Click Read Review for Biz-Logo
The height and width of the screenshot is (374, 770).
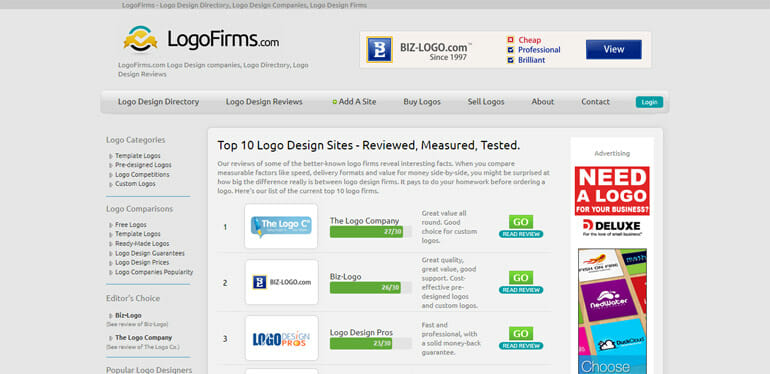(521, 290)
